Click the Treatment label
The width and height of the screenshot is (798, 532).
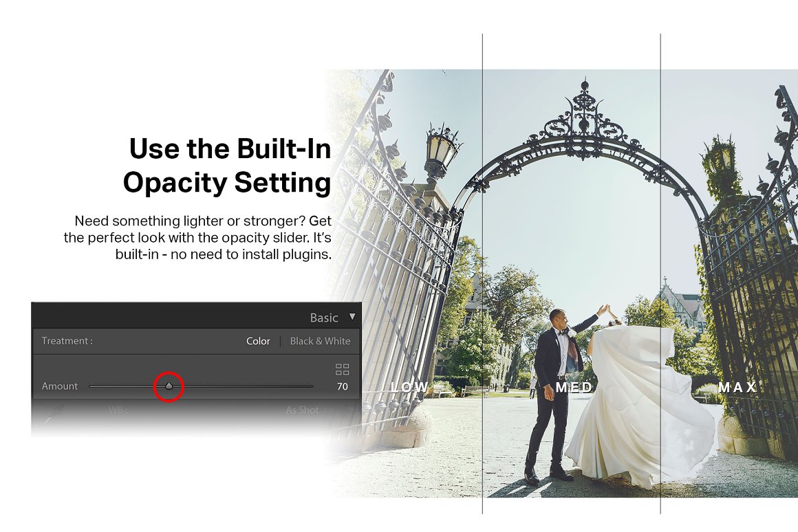pyautogui.click(x=67, y=341)
